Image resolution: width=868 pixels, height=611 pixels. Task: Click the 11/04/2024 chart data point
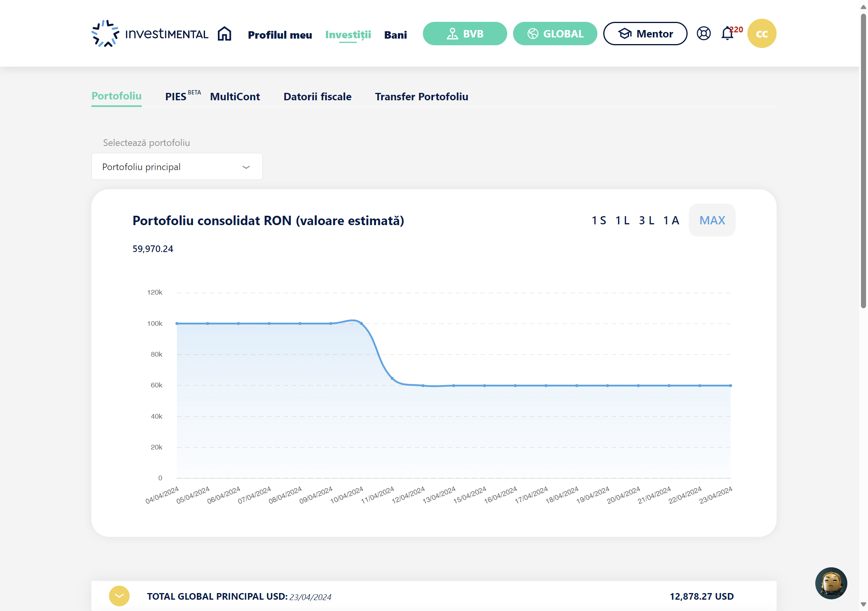(x=392, y=378)
